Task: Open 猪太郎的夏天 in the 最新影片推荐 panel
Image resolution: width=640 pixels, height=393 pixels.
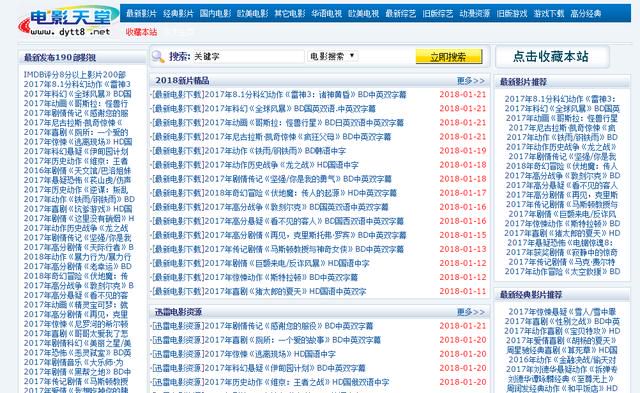Action: click(x=562, y=233)
